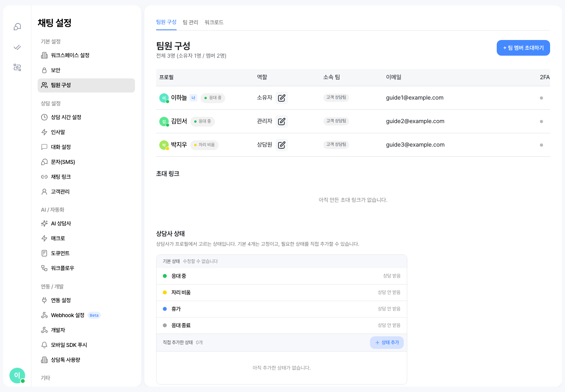This screenshot has height=392, width=565.
Task: Open Webhook 설정 Beta item
Action: click(86, 315)
